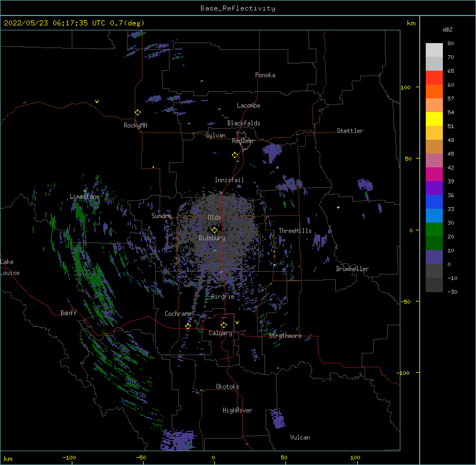Click the blue 36 dBZ legend swatch
This screenshot has width=476, height=465.
click(434, 202)
